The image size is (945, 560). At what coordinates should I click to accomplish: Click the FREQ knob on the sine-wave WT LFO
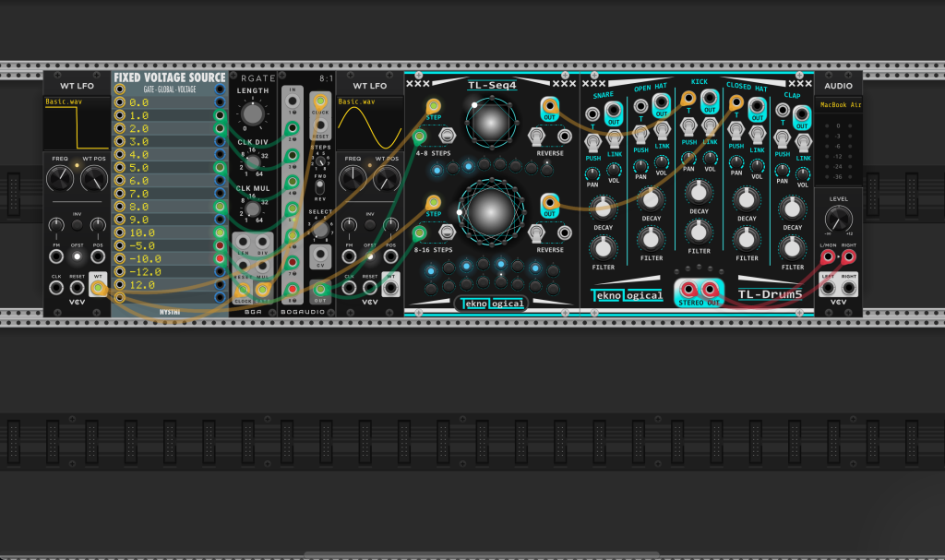coord(353,178)
